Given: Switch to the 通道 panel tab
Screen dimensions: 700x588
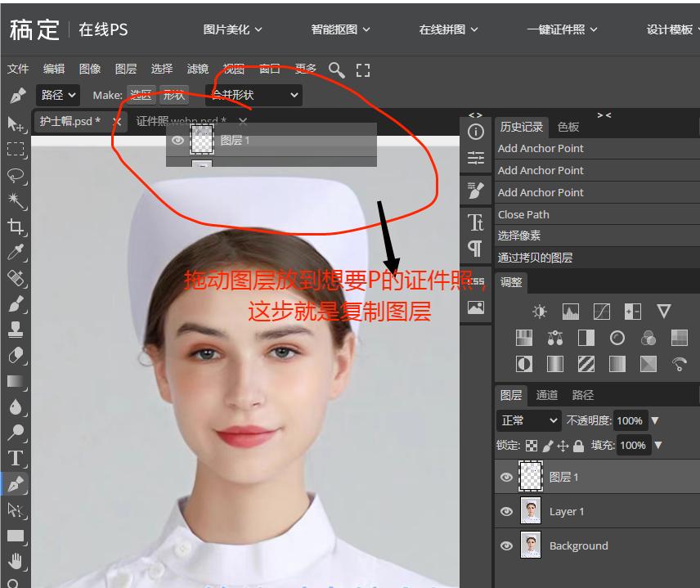Looking at the screenshot, I should pos(546,394).
